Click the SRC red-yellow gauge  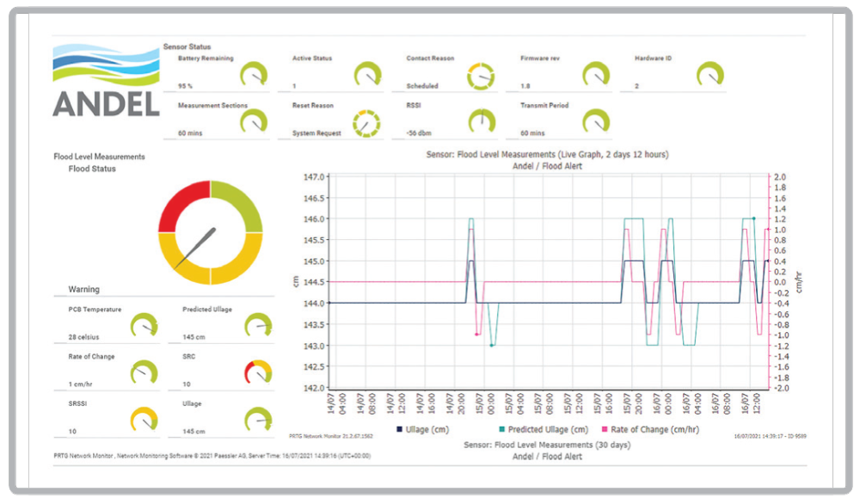point(258,372)
